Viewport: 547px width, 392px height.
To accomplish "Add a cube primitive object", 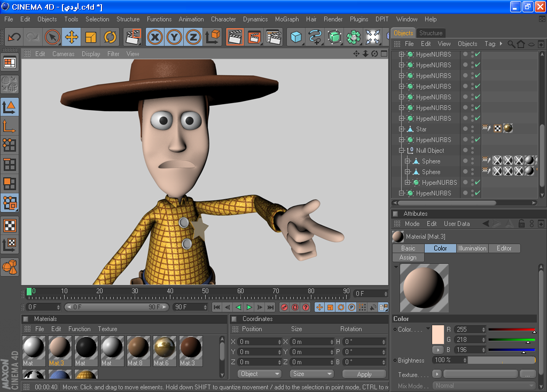I will point(296,37).
